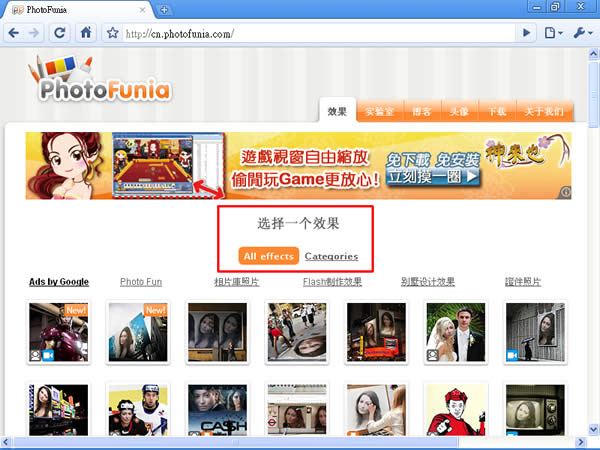Screen dimensions: 600x450
Task: Open the grey wall poster effect thumbnail
Action: coord(535,332)
